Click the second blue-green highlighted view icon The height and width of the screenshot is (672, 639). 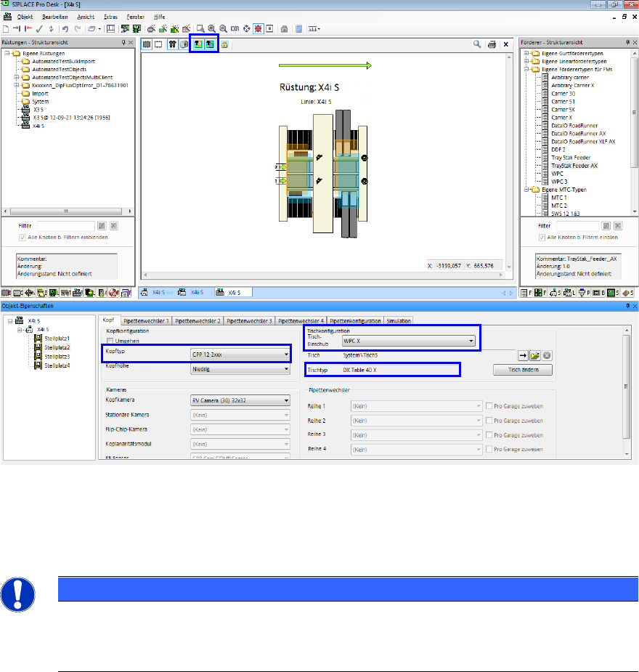tap(210, 44)
